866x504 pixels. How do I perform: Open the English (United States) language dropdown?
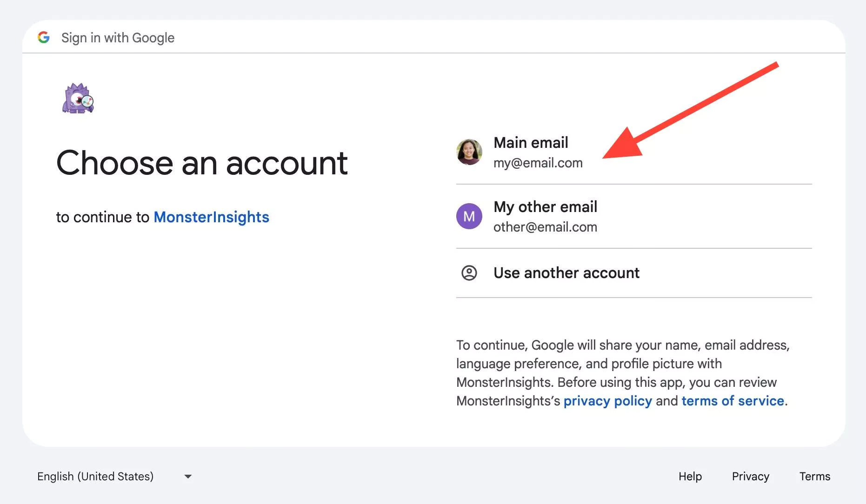pos(95,476)
